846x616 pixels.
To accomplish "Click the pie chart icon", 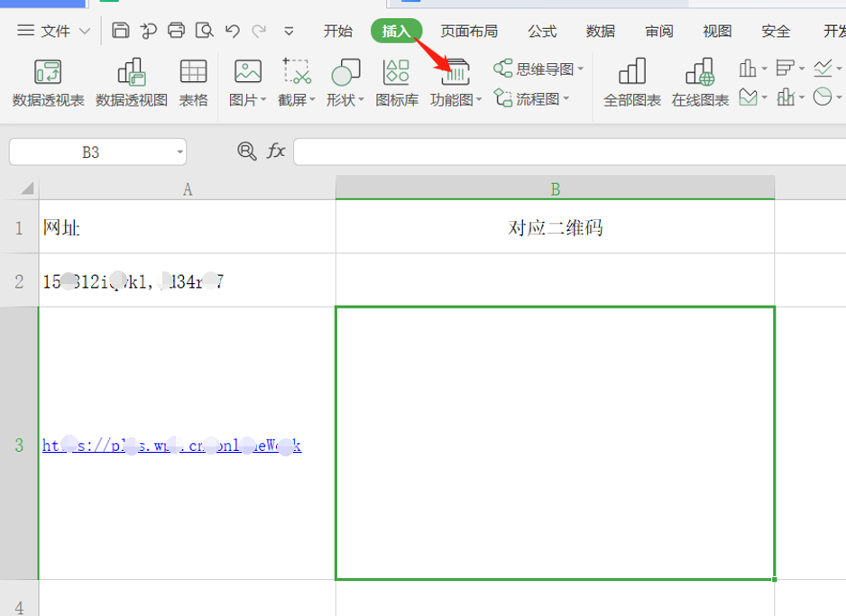I will click(823, 97).
